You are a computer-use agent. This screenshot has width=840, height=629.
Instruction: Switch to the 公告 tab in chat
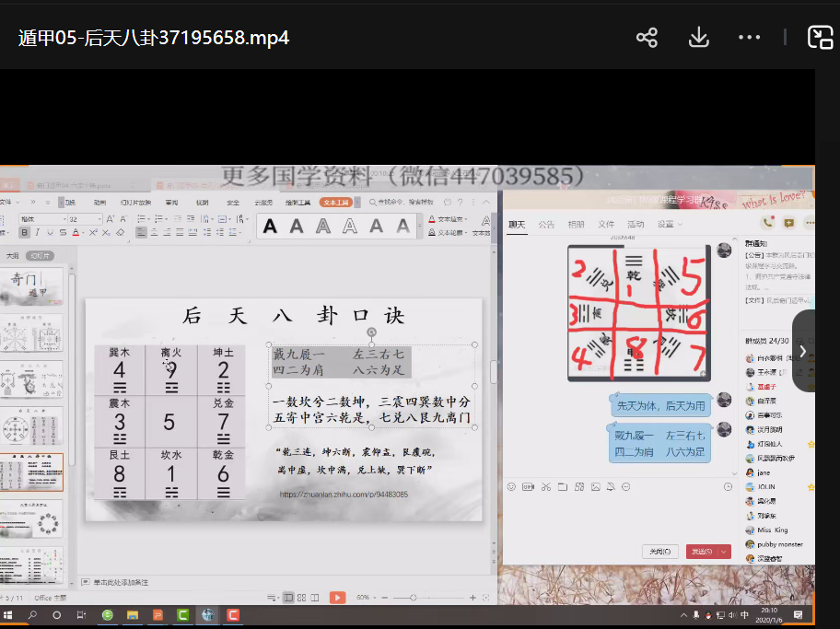pos(546,224)
